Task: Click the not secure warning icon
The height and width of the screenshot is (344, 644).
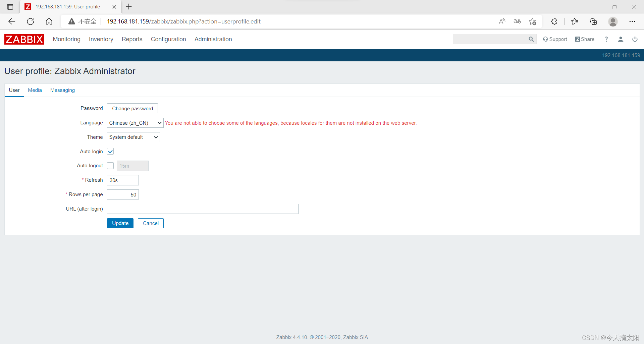Action: coord(71,21)
